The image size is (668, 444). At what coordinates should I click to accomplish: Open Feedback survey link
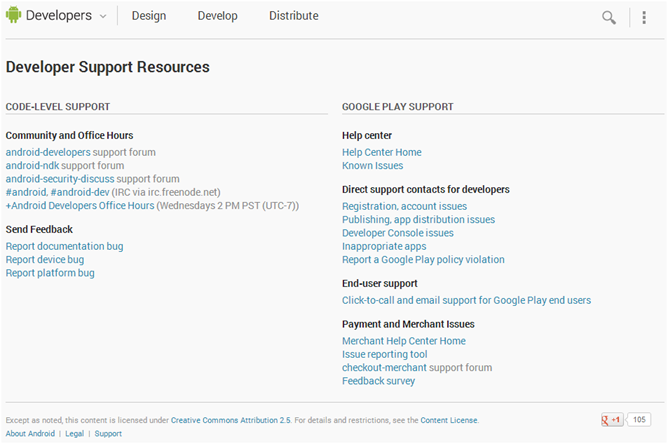click(x=378, y=381)
